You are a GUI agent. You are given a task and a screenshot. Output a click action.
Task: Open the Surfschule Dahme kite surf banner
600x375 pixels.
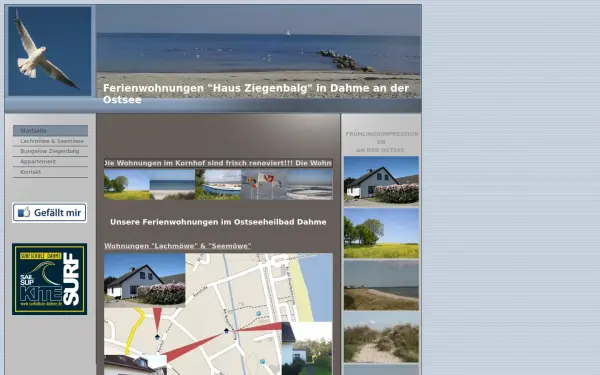click(49, 279)
